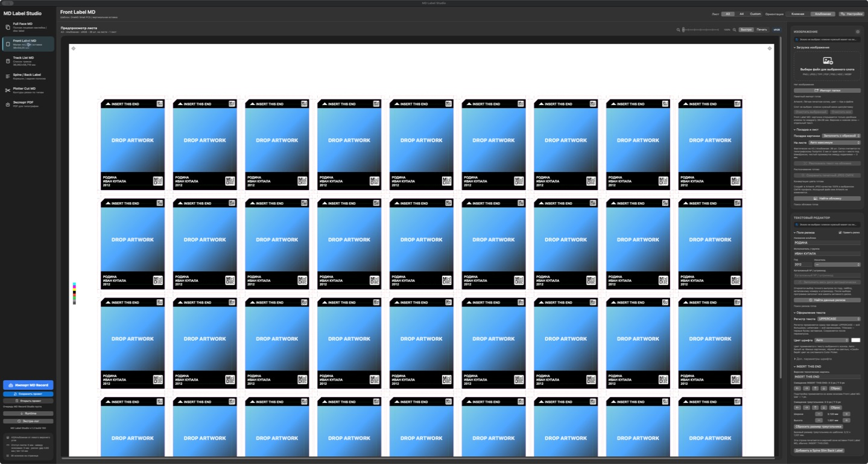
Task: Click the Импорт MD Record button
Action: (28, 385)
